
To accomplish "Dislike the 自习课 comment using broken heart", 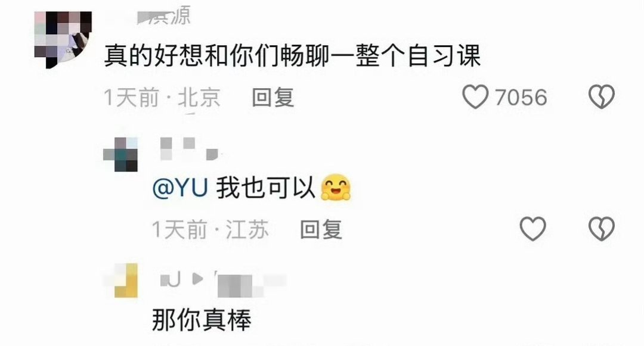I will point(601,96).
